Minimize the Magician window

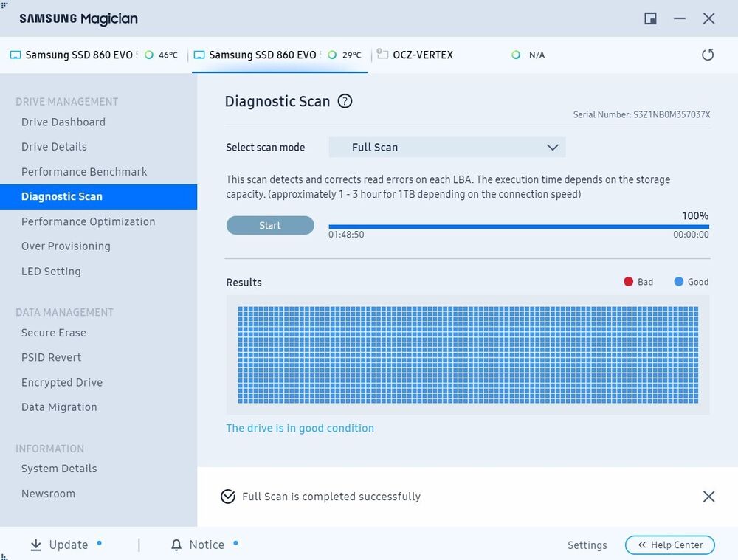(679, 18)
